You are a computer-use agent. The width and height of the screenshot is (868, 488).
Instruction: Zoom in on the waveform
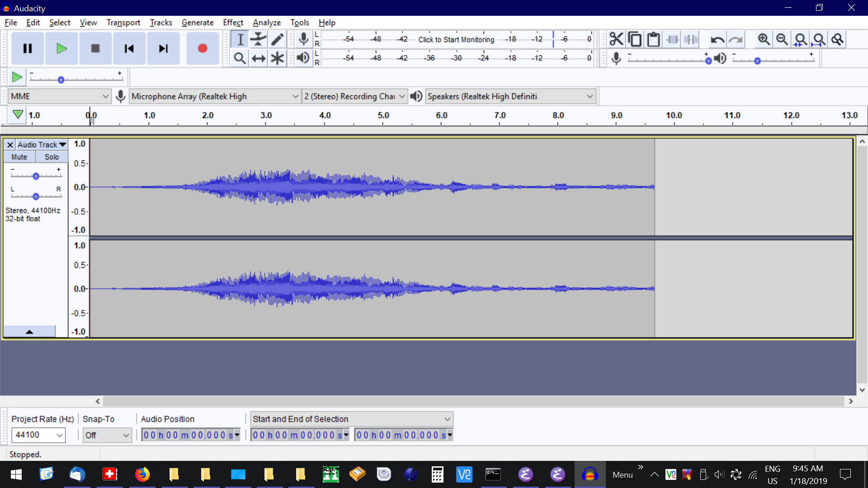[764, 39]
